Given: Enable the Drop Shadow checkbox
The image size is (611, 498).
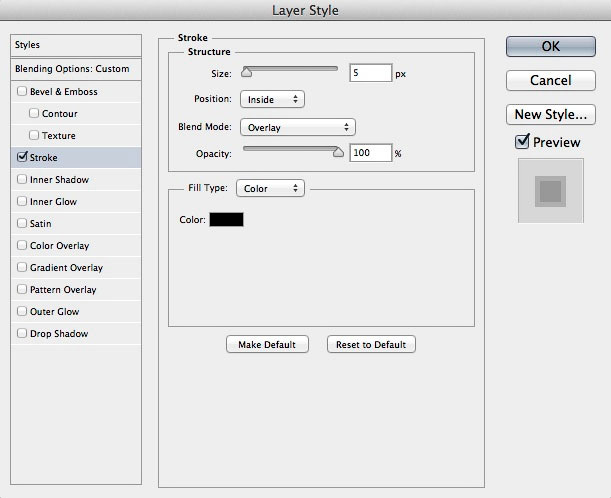Looking at the screenshot, I should coord(22,333).
